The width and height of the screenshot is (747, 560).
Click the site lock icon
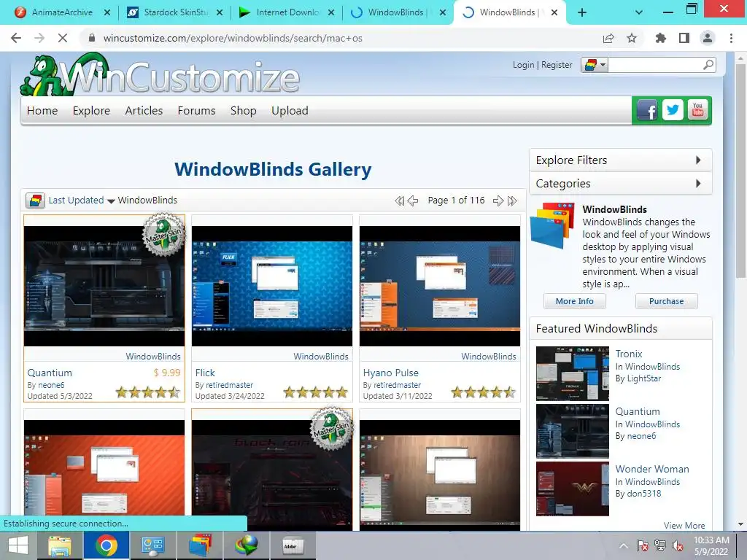tap(92, 38)
